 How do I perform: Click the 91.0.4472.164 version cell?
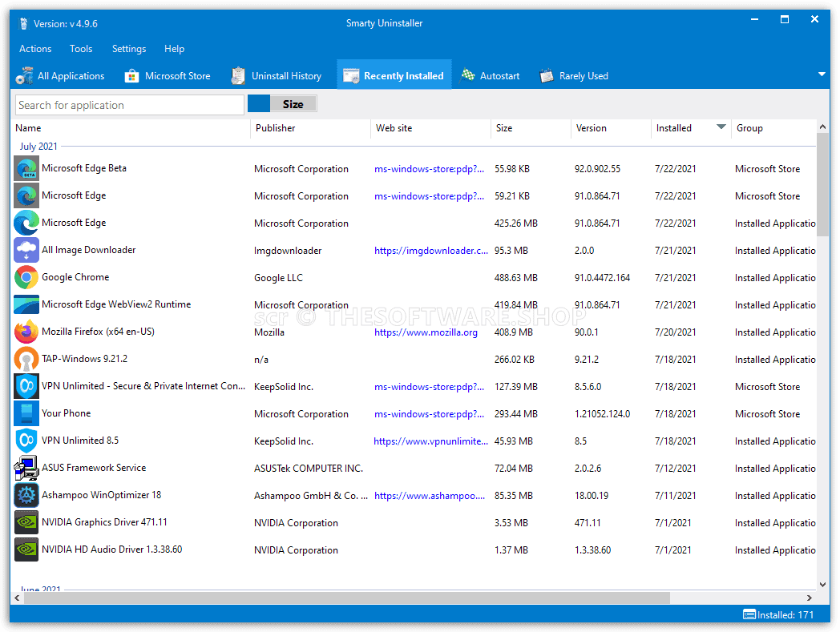(x=602, y=278)
